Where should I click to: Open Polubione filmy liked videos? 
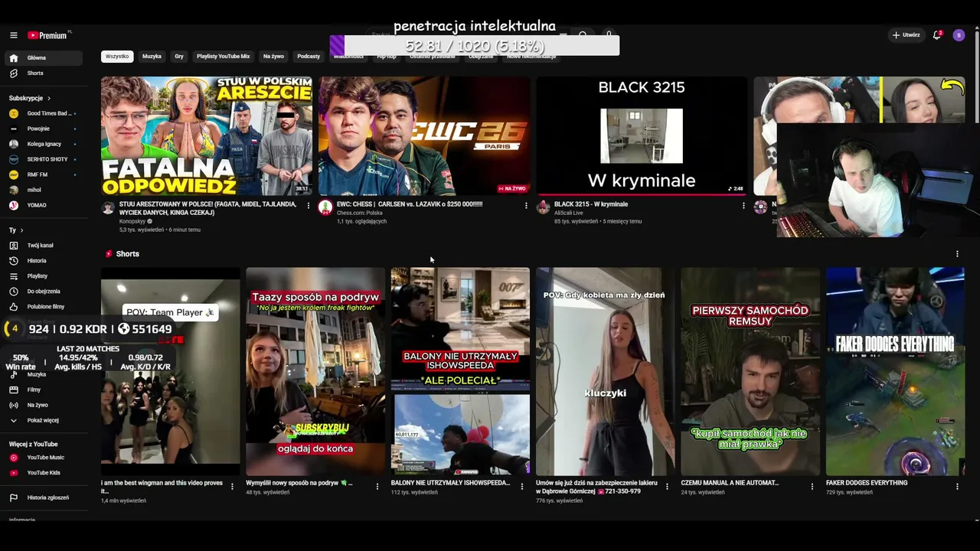[x=43, y=307]
